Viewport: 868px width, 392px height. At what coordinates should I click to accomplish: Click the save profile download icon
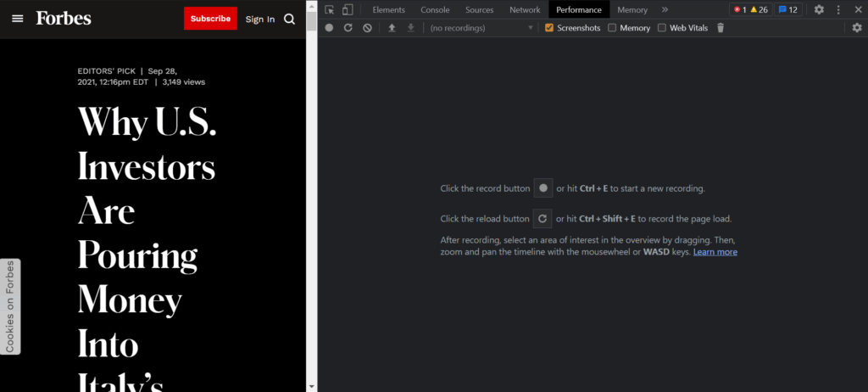(x=411, y=28)
